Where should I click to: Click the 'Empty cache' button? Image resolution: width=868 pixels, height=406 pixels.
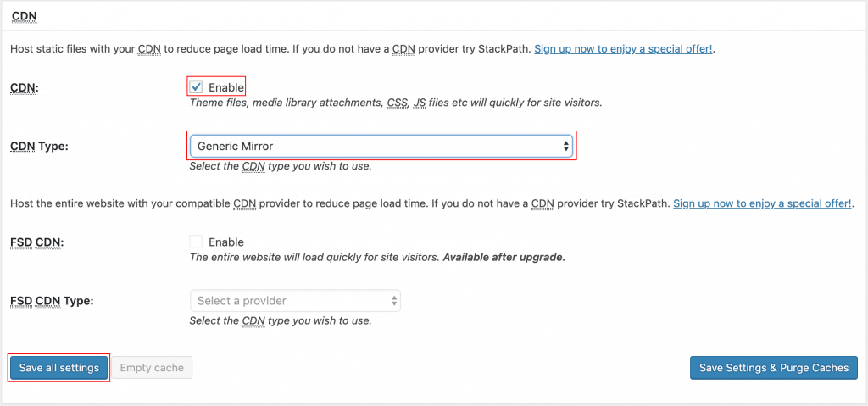coord(152,368)
